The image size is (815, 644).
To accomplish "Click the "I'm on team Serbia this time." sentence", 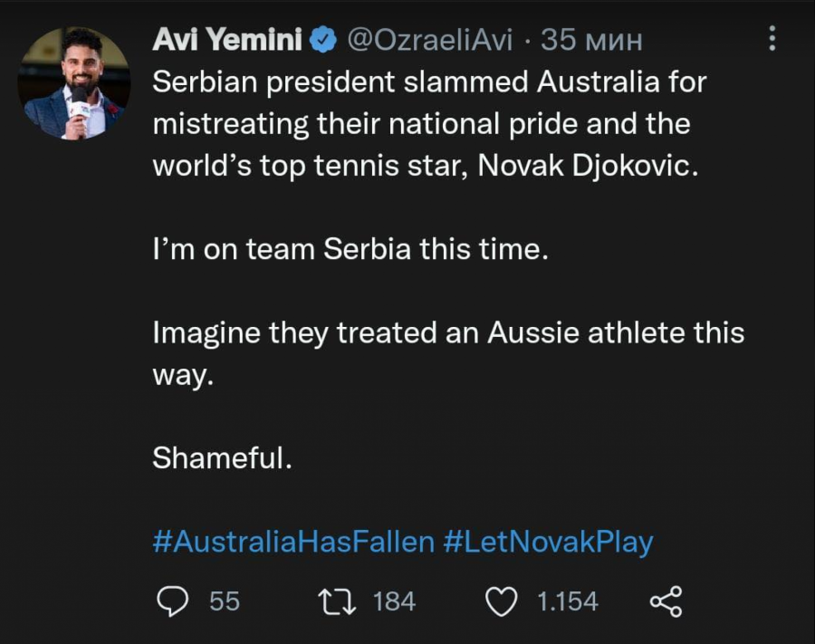I will (x=350, y=249).
